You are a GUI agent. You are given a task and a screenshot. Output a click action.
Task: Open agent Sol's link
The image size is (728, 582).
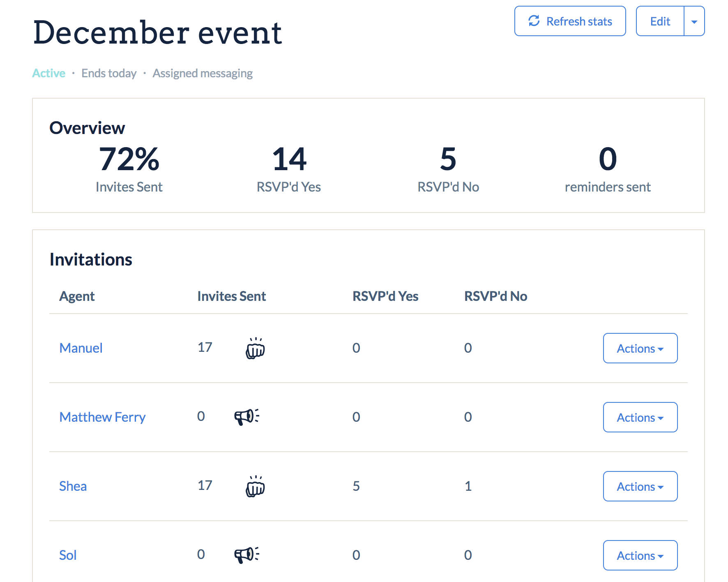(68, 555)
